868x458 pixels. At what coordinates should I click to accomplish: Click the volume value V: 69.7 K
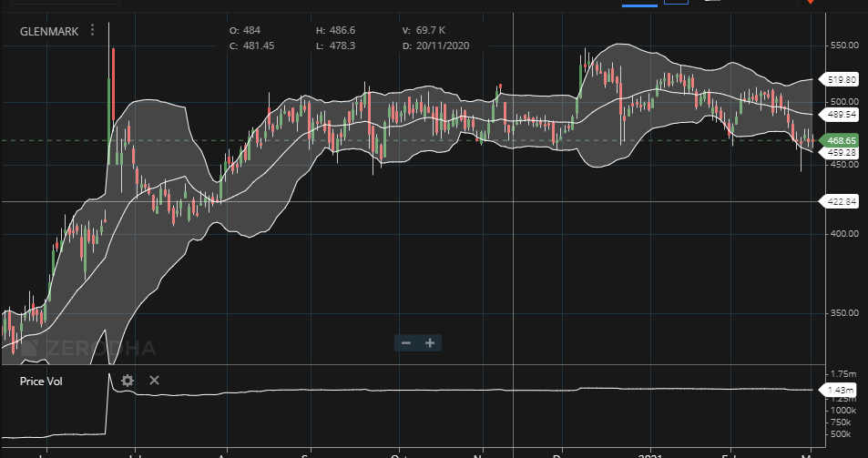click(424, 30)
